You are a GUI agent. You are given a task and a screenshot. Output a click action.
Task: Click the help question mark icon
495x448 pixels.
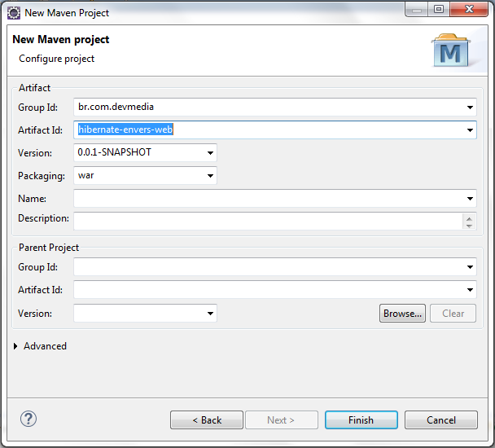28,419
